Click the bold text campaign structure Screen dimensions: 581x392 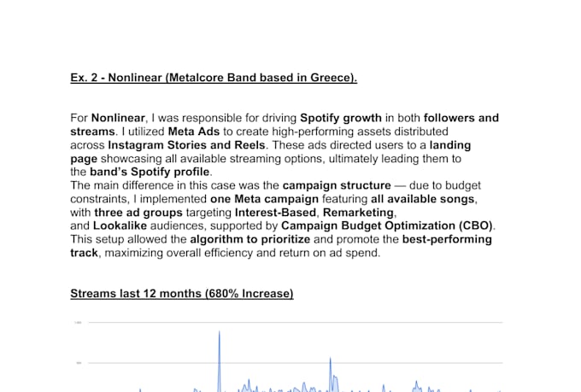tap(337, 185)
